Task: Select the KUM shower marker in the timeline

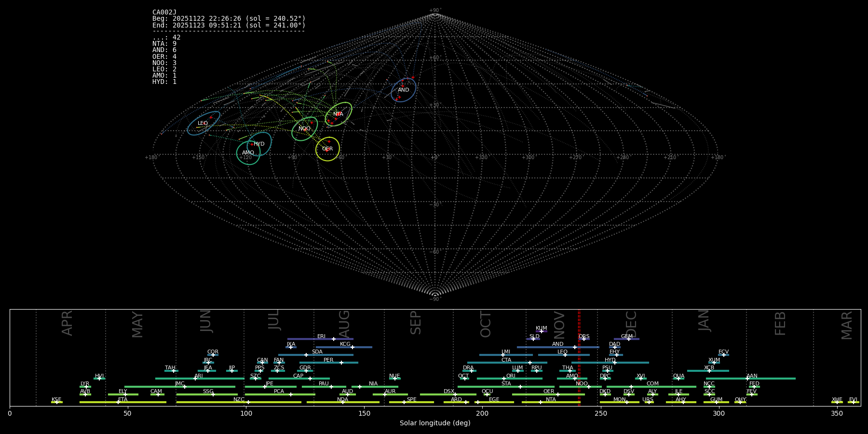Action: [541, 331]
